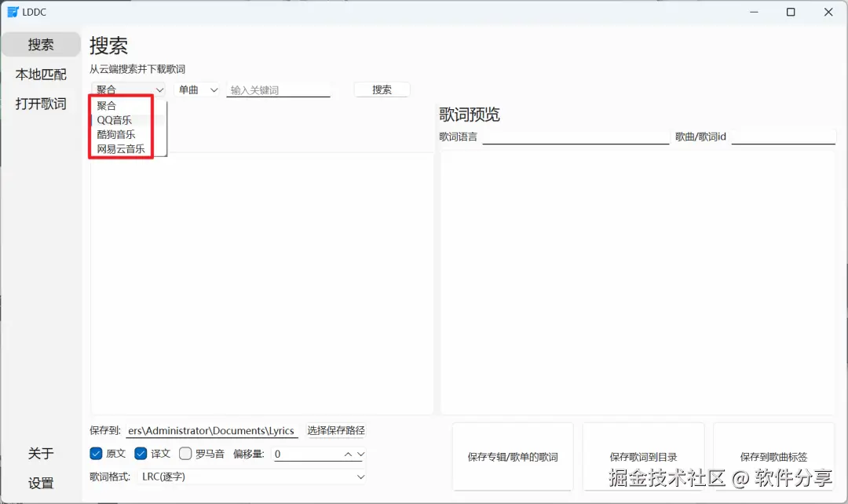Click the save path field
This screenshot has width=848, height=504.
click(x=212, y=430)
